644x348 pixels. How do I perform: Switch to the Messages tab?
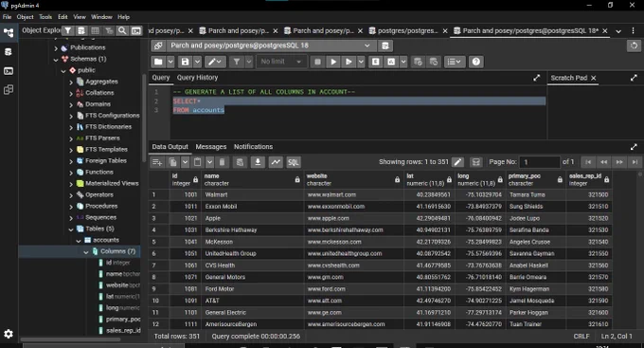coord(210,146)
